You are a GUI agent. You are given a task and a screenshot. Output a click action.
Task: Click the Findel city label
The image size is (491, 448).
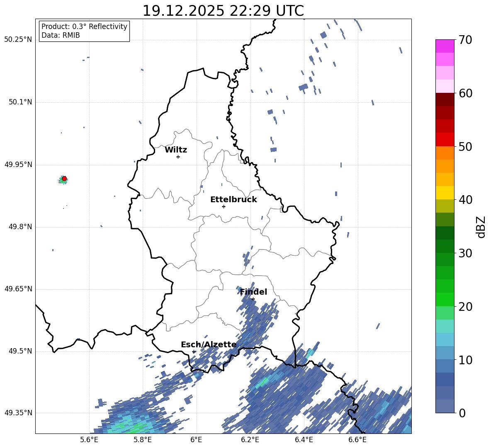[x=253, y=292]
